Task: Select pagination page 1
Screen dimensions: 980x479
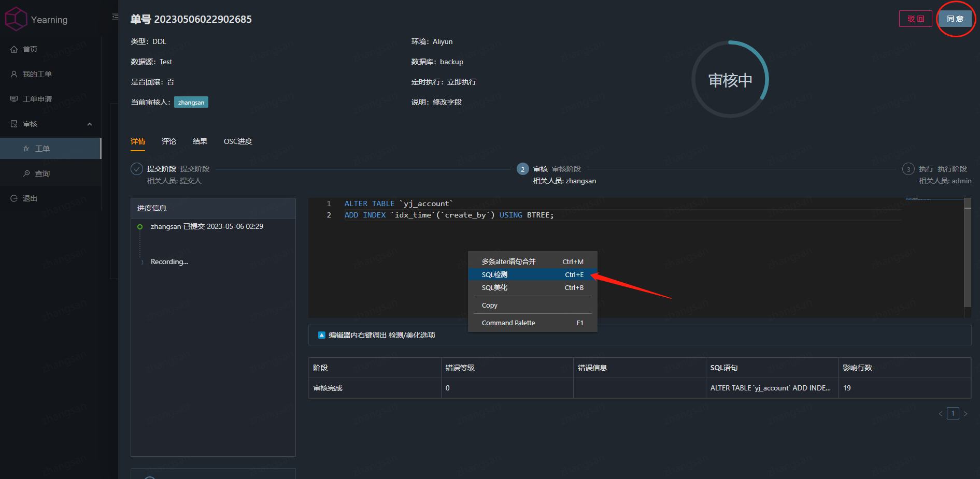Action: click(953, 413)
